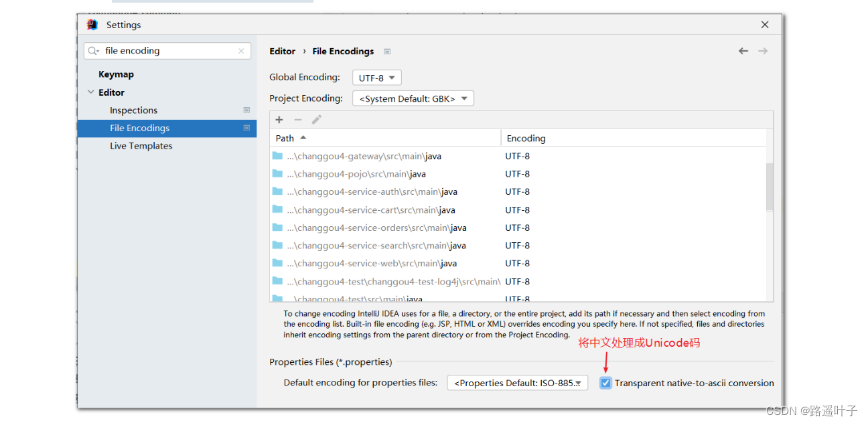Open the Project Encoding dropdown
Screen dimensions: 868x423
[413, 98]
